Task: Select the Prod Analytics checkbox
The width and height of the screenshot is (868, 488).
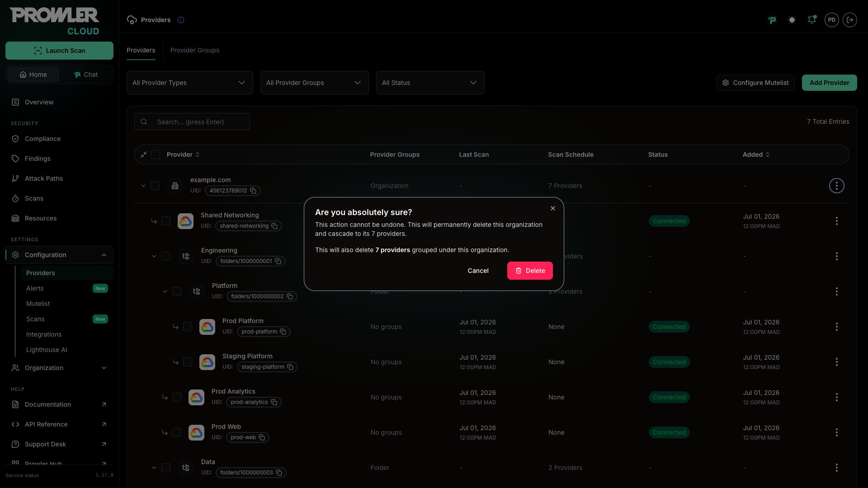Action: [177, 397]
